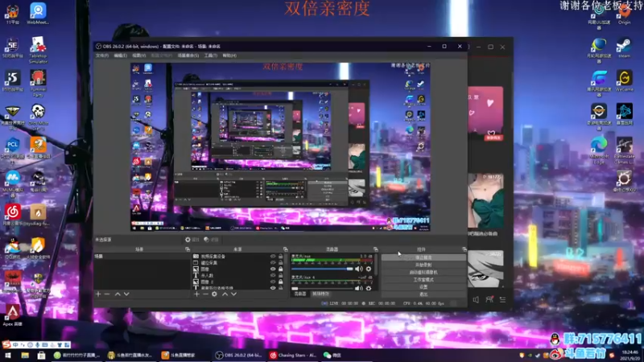Open the Origin desktop shortcut
Screen dimensions: 644x362
pyautogui.click(x=624, y=14)
